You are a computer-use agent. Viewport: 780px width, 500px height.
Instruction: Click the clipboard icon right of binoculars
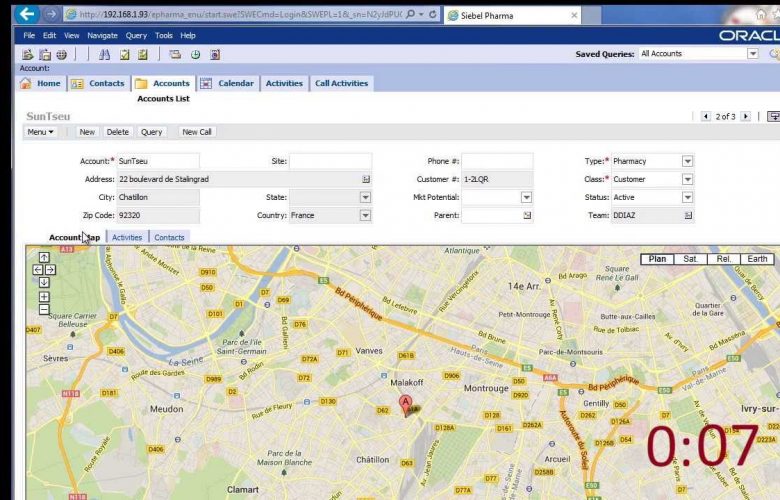124,54
